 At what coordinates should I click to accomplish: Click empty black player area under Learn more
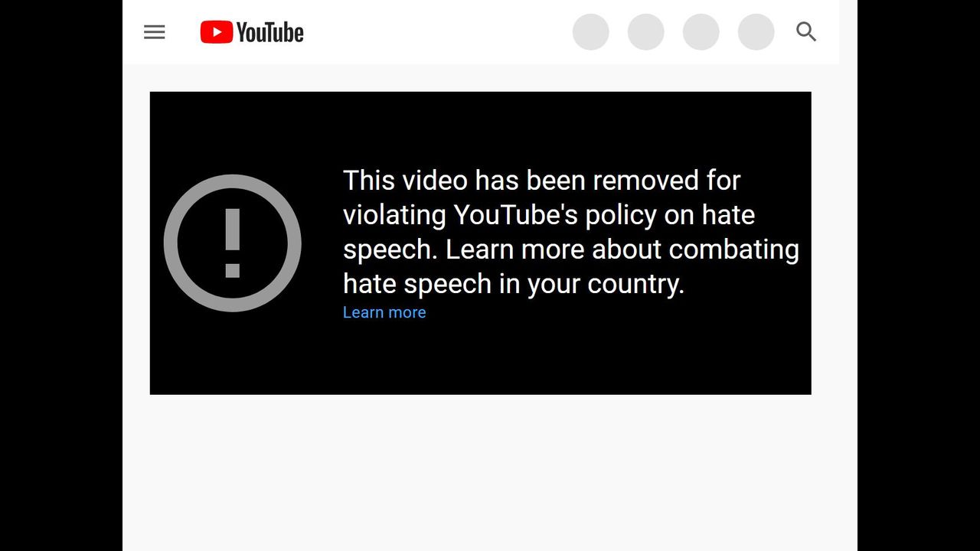[x=481, y=358]
